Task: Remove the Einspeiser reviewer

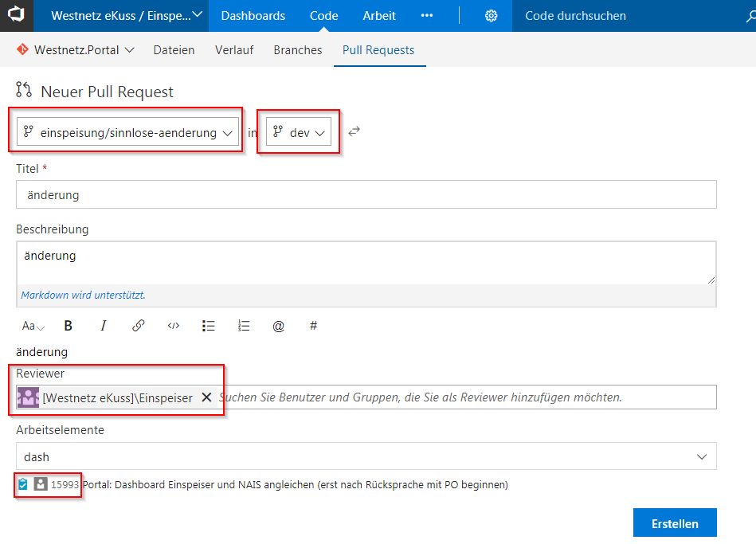Action: tap(206, 397)
